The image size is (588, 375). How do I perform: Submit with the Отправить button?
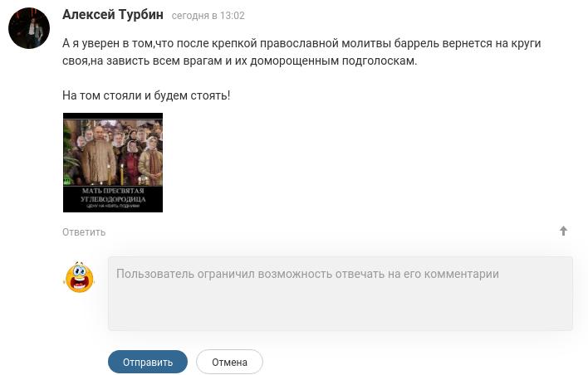(148, 362)
